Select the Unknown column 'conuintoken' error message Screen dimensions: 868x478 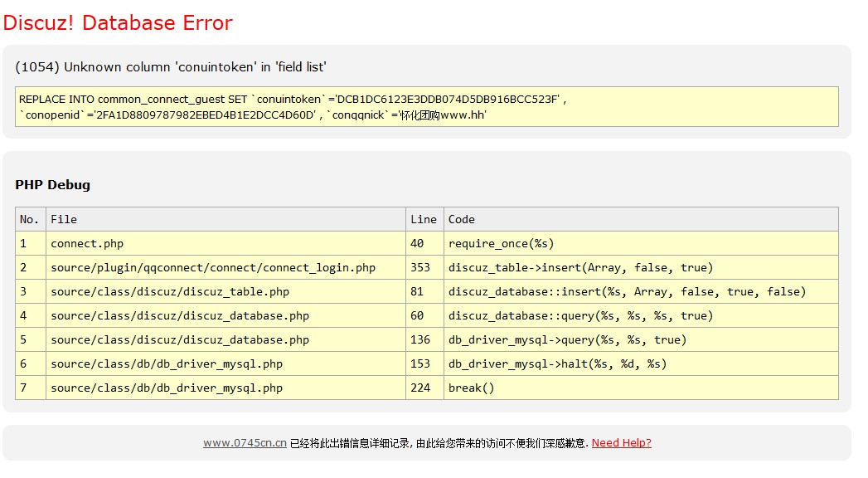171,67
